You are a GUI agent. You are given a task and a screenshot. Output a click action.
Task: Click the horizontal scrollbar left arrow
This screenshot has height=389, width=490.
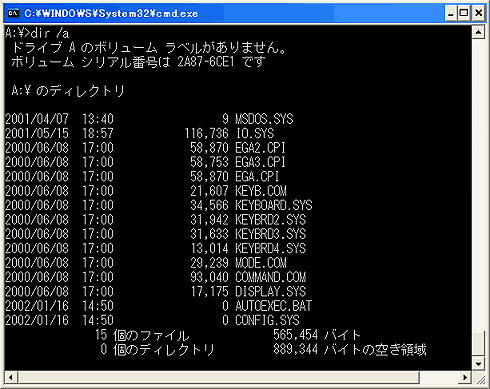[x=10, y=378]
